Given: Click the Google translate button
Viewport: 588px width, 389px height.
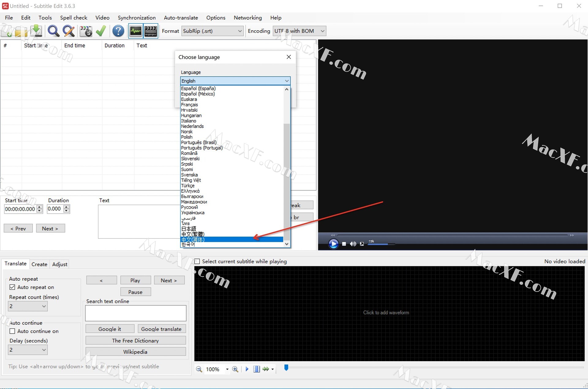Looking at the screenshot, I should 161,329.
